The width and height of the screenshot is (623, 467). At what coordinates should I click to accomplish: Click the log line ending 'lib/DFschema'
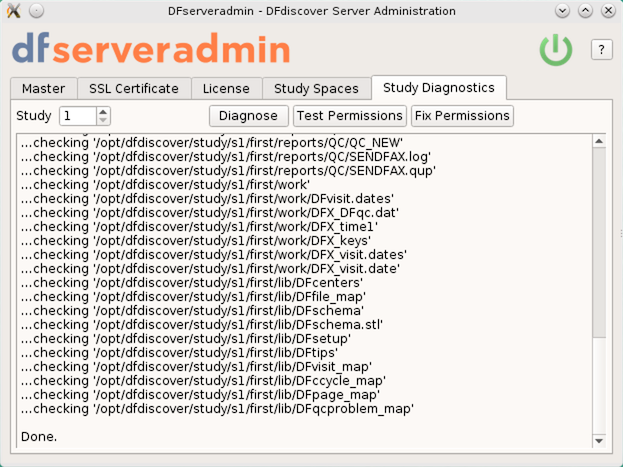coord(192,311)
